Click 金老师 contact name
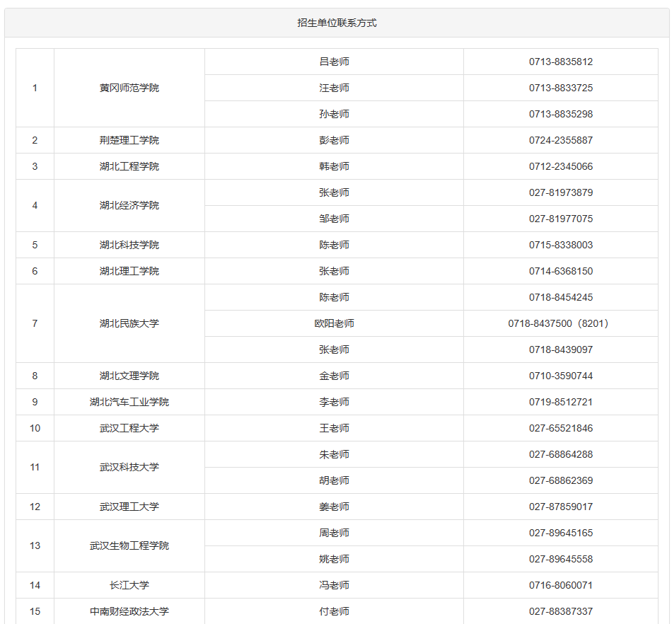This screenshot has height=624, width=672. pyautogui.click(x=334, y=376)
